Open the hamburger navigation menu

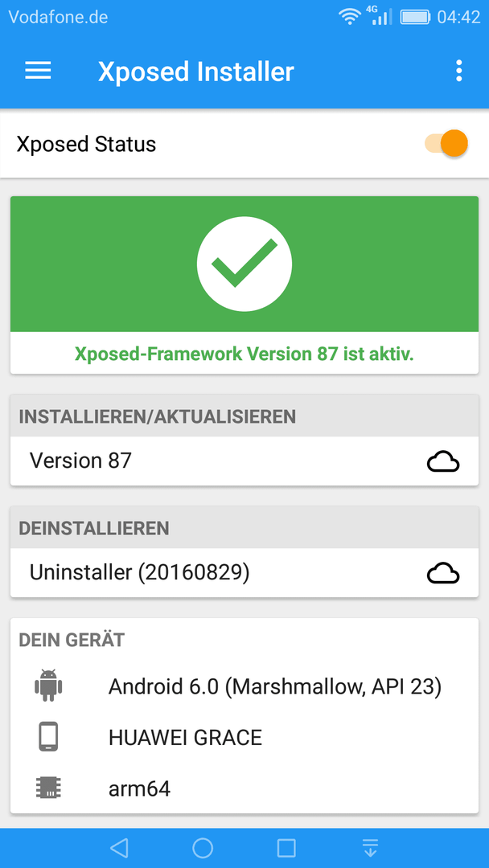(39, 71)
